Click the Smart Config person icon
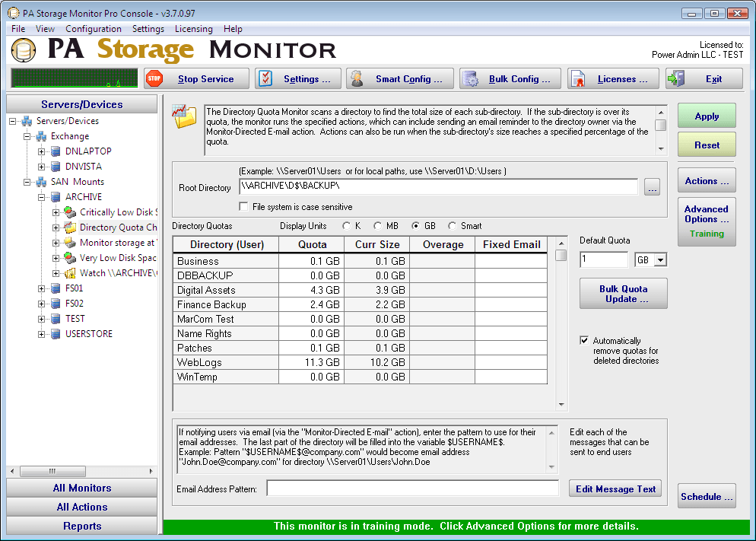The height and width of the screenshot is (541, 756). point(357,78)
